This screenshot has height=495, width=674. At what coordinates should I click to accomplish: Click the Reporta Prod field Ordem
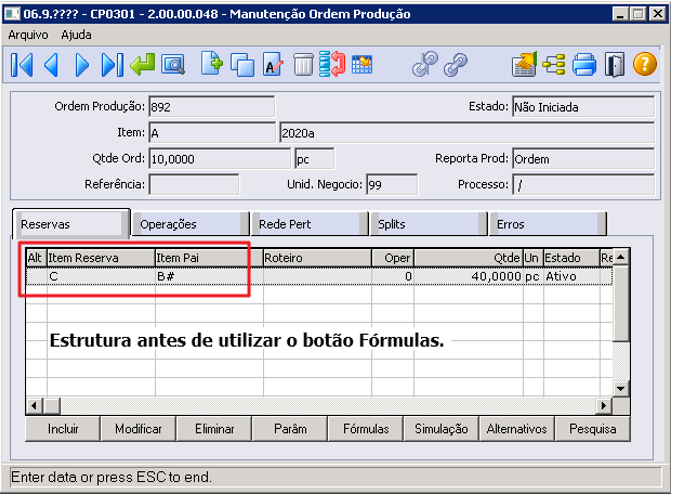583,159
